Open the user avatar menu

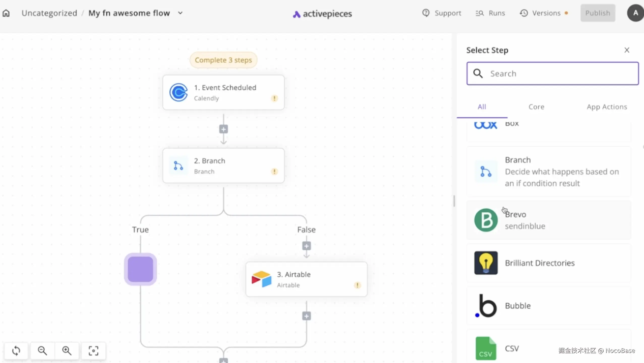[635, 13]
